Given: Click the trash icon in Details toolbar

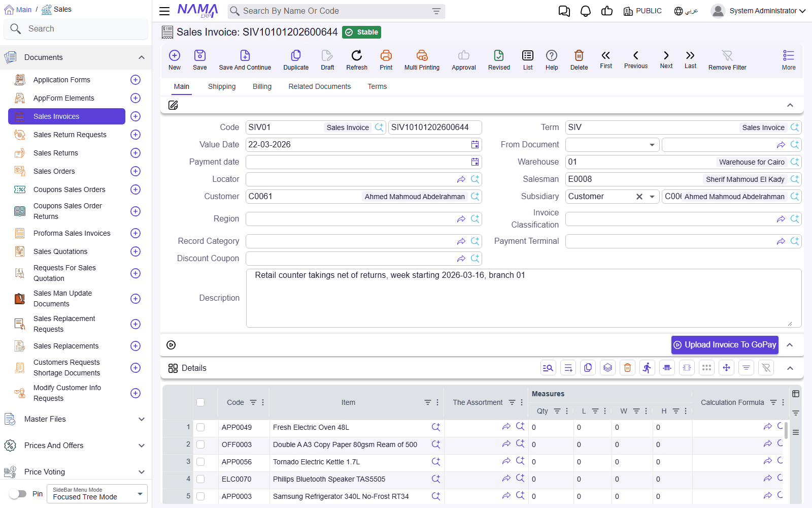Looking at the screenshot, I should tap(628, 368).
